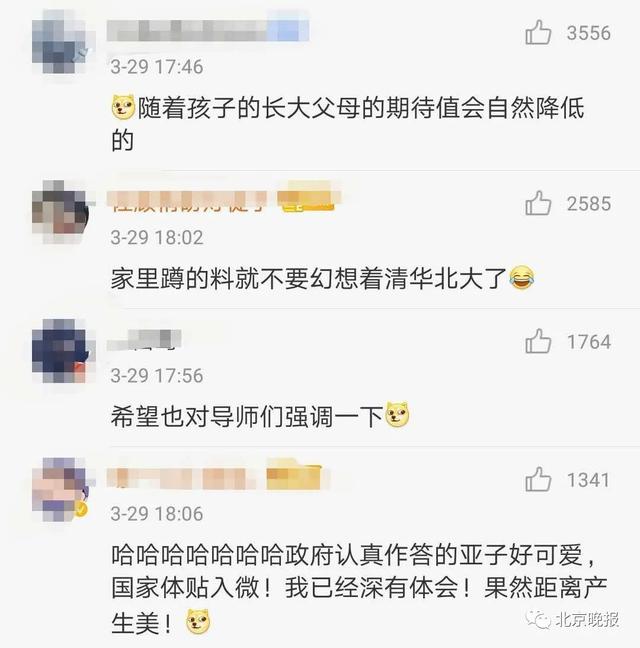Open the first commenter's avatar

click(x=61, y=41)
